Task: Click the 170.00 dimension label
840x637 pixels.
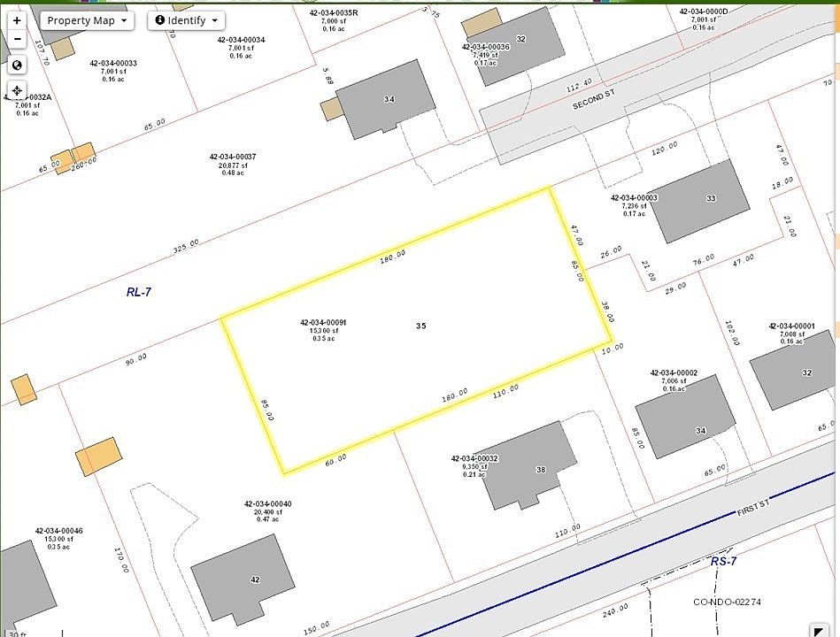Action: point(121,560)
